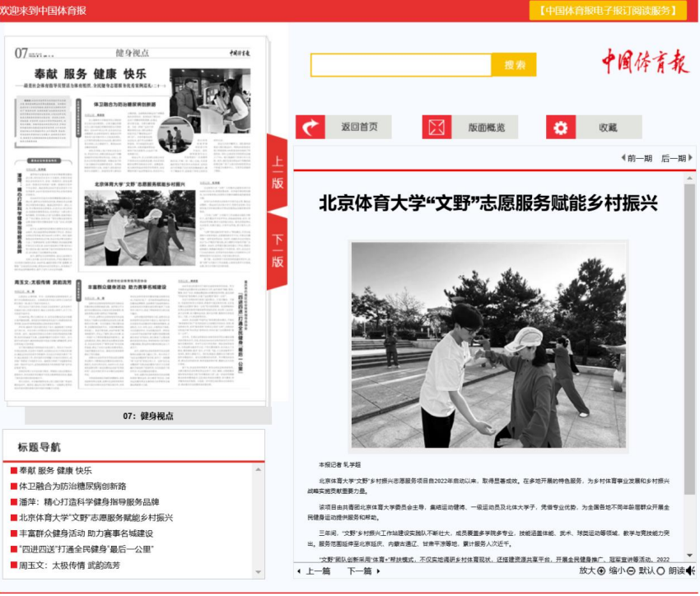Open headline 周玉文：太极传情 武韵流芳
Viewport: 700px width, 596px height.
69,566
